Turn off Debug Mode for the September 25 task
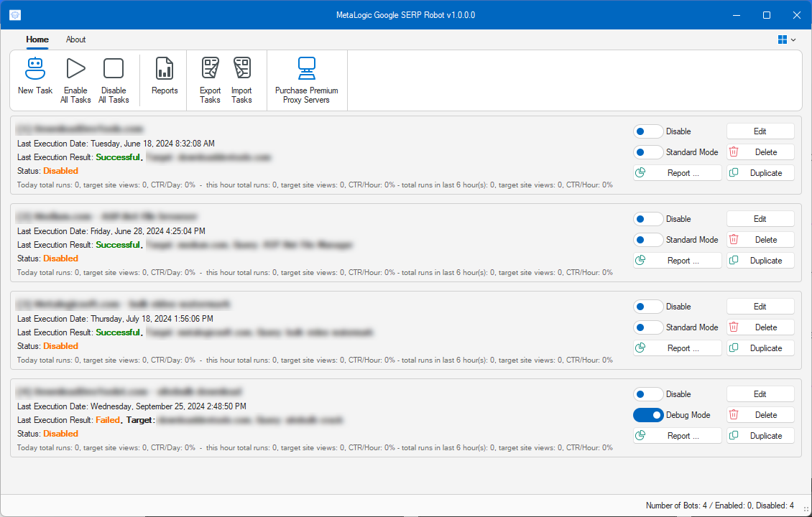 [x=648, y=415]
